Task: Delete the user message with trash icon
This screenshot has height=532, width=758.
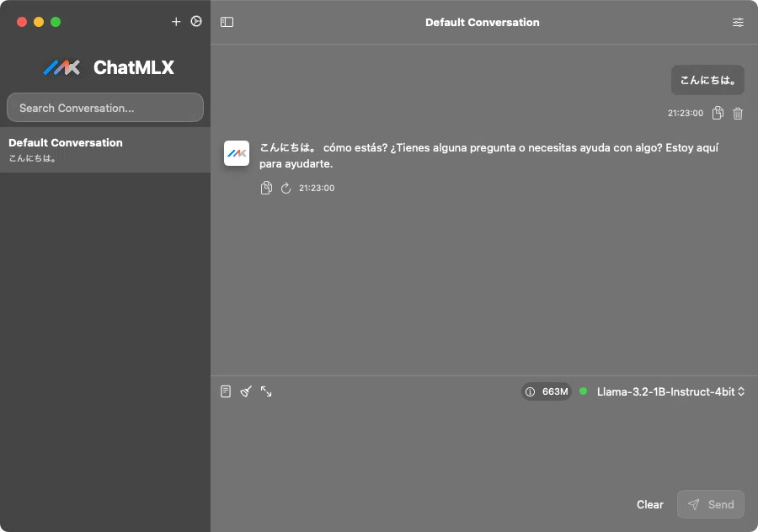Action: pos(738,113)
